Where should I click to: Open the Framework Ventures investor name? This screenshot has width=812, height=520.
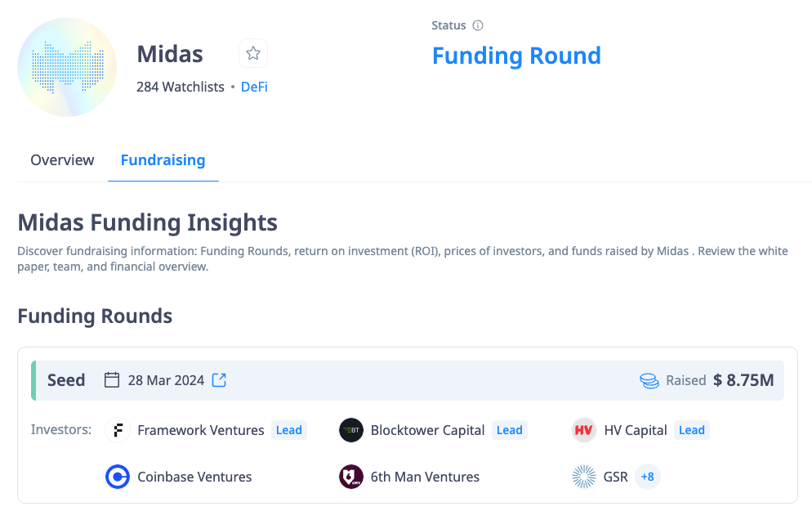click(x=201, y=430)
